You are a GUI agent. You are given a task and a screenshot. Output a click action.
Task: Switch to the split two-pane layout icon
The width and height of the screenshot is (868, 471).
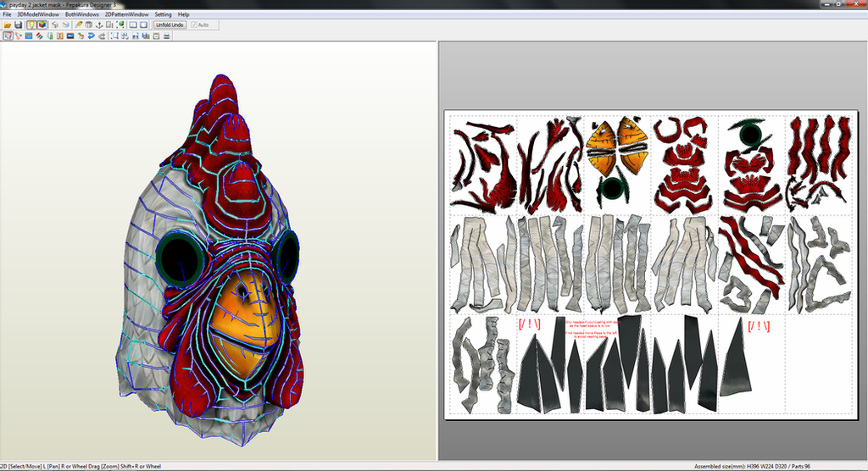click(x=133, y=25)
